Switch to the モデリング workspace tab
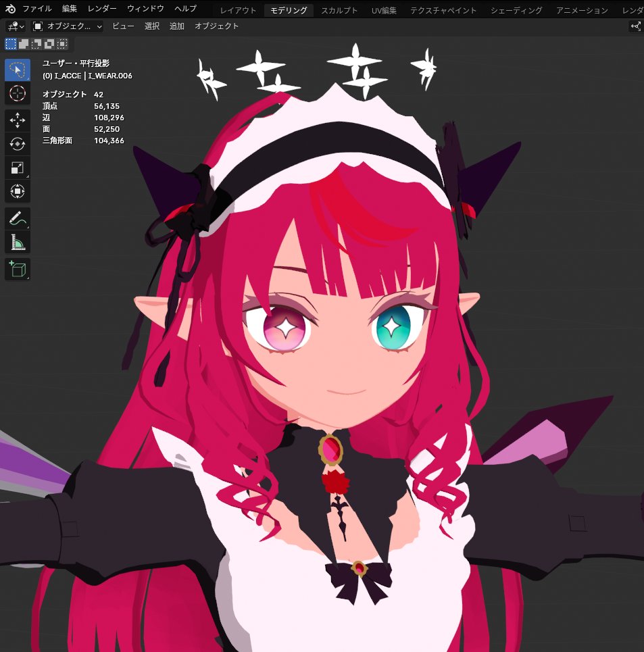Viewport: 644px width, 652px height. click(x=289, y=10)
